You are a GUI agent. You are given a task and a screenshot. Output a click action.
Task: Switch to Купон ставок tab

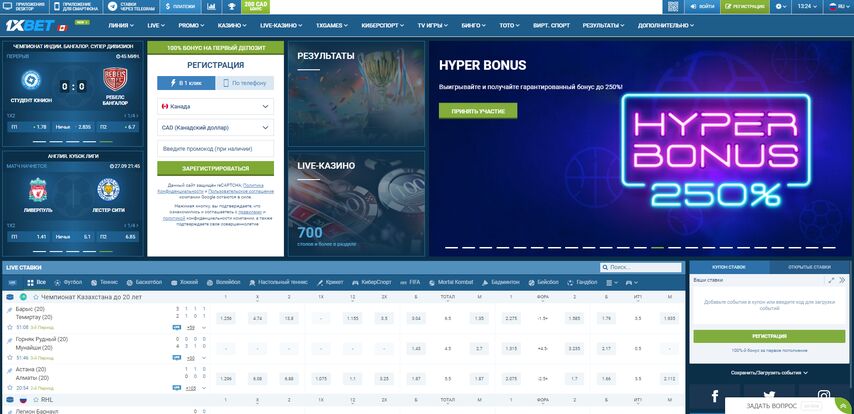coord(729,267)
